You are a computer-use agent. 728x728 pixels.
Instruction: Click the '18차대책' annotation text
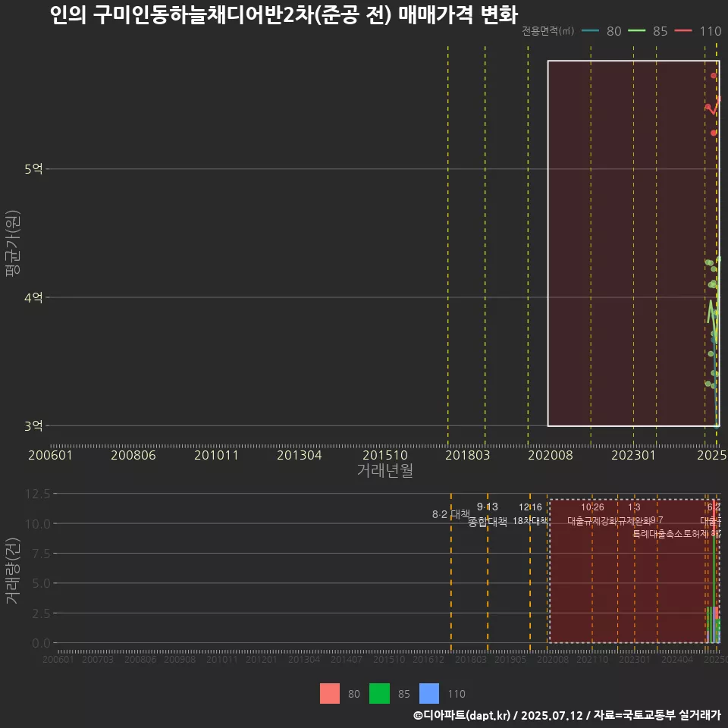coord(530,521)
